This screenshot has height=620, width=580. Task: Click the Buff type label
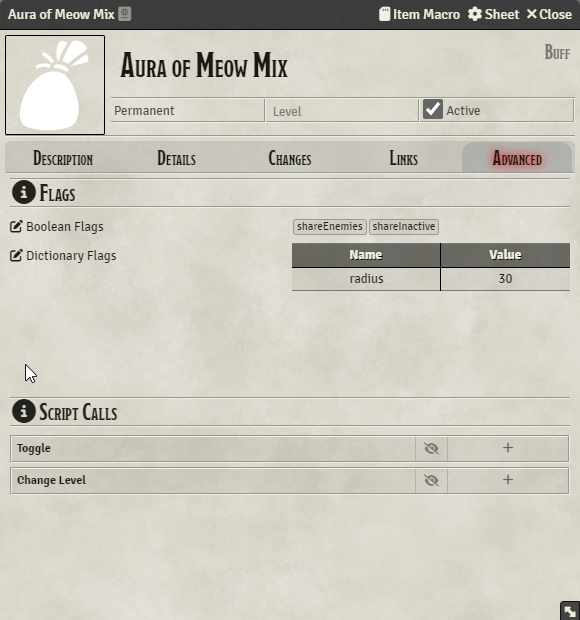(557, 52)
